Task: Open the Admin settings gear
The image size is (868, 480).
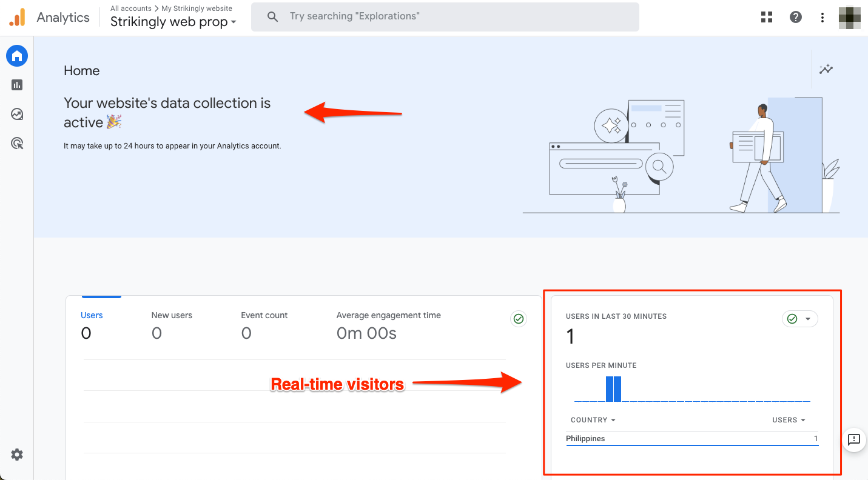Action: 16,455
